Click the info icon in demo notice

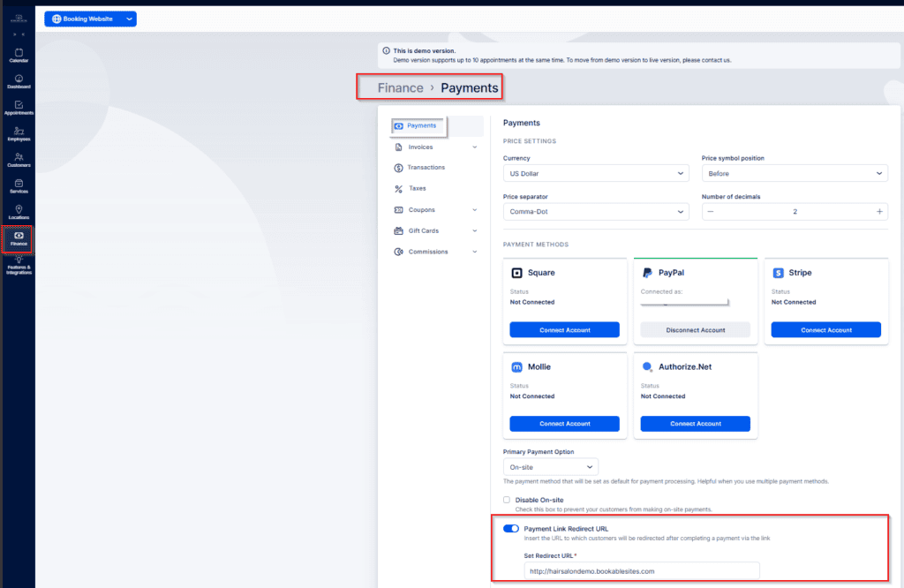point(387,50)
